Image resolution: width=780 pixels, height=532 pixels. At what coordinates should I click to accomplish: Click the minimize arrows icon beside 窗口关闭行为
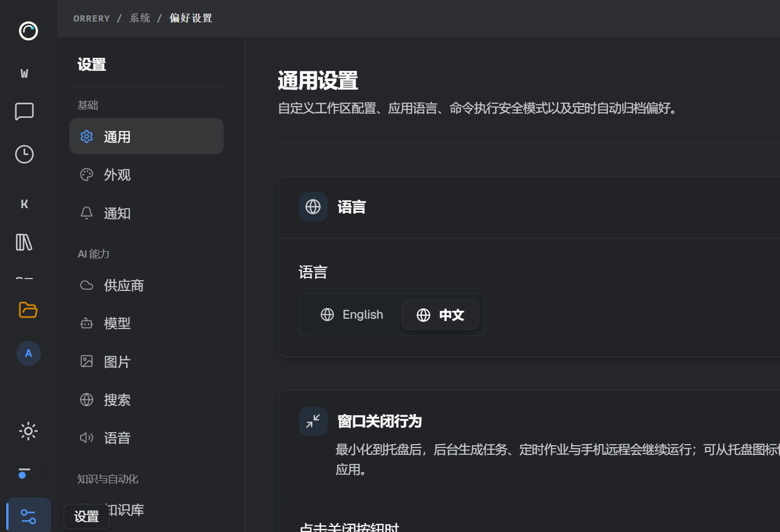(313, 421)
